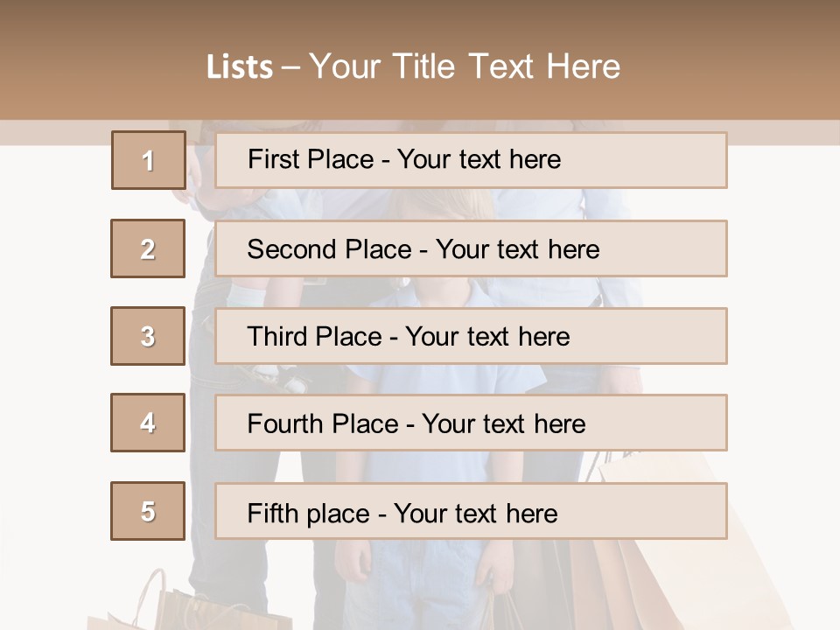Click the number 5 box
The width and height of the screenshot is (840, 630).
pyautogui.click(x=148, y=511)
